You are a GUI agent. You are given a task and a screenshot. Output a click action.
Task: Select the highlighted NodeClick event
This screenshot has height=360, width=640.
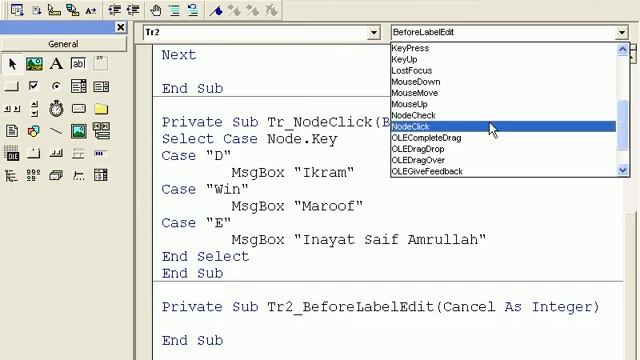coord(503,127)
